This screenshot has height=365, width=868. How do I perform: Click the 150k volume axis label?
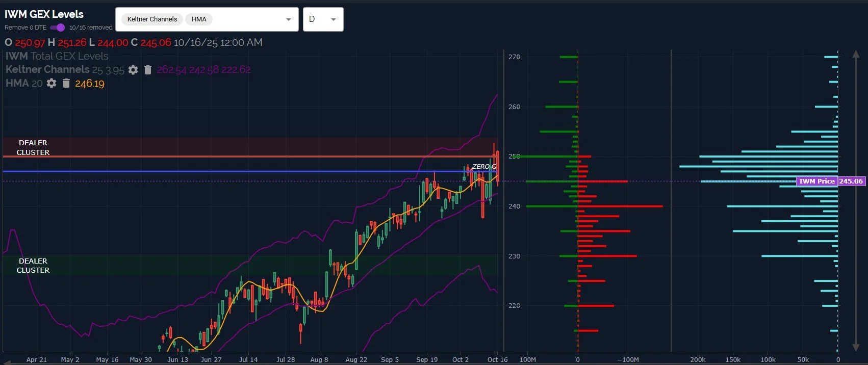click(733, 359)
